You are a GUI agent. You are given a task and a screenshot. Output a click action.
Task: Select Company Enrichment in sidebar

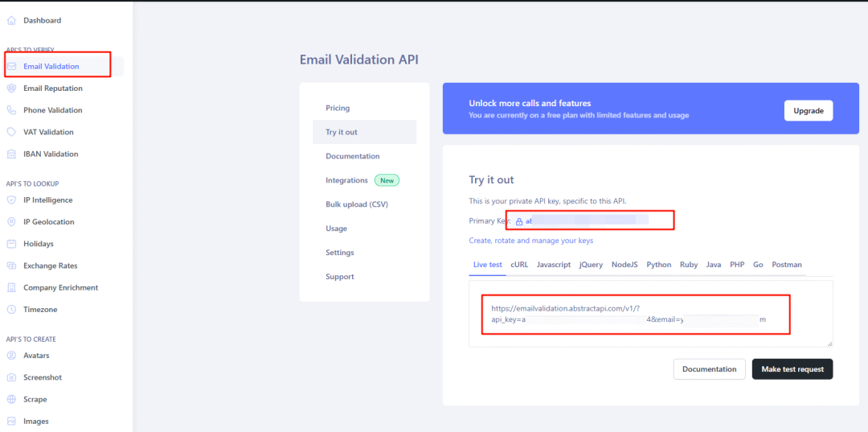coord(60,287)
